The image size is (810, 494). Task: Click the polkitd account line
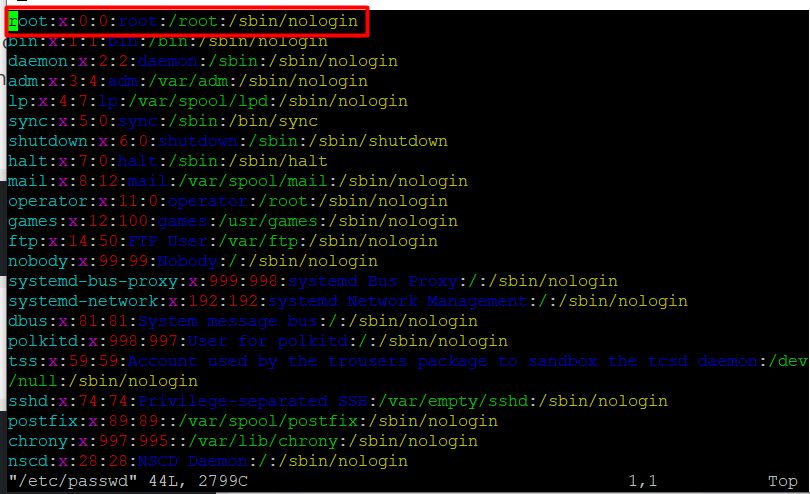tap(258, 341)
